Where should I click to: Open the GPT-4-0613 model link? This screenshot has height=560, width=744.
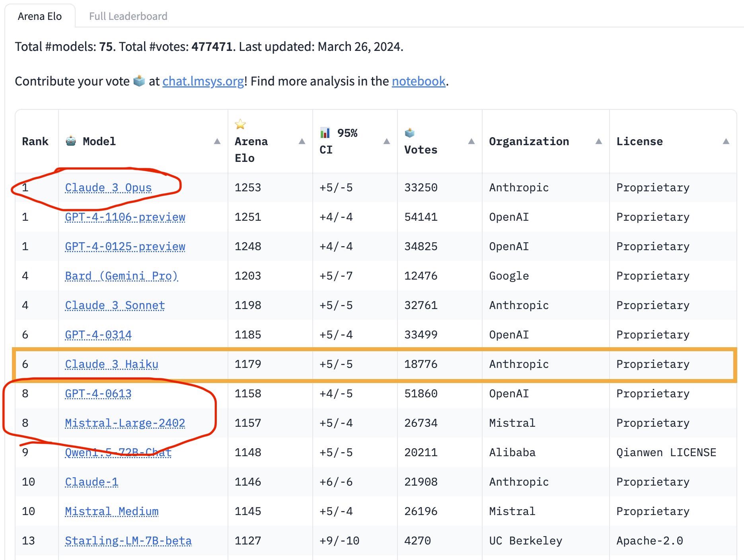click(x=98, y=394)
